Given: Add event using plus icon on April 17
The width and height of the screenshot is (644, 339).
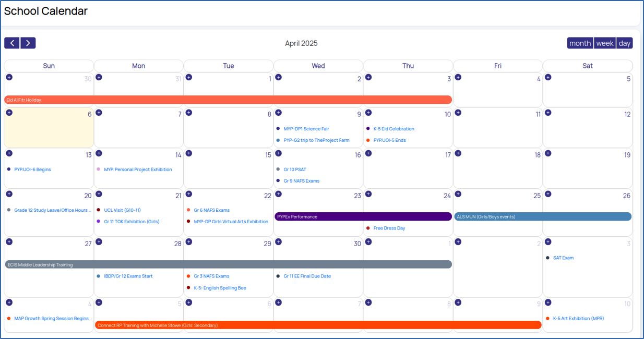Looking at the screenshot, I should [368, 153].
